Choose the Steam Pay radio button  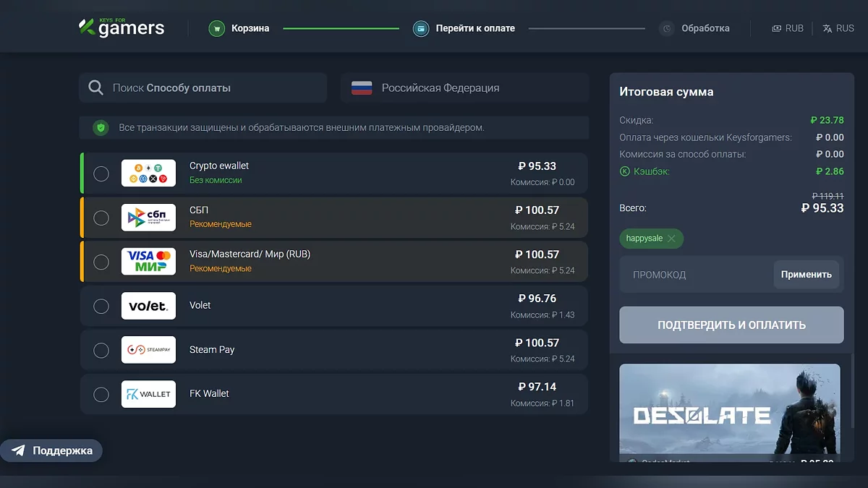[x=101, y=350]
